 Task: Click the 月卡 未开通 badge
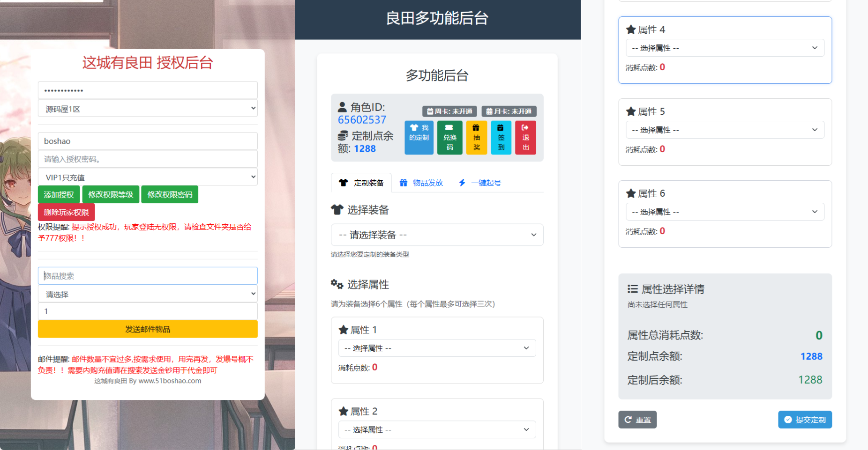pyautogui.click(x=509, y=111)
